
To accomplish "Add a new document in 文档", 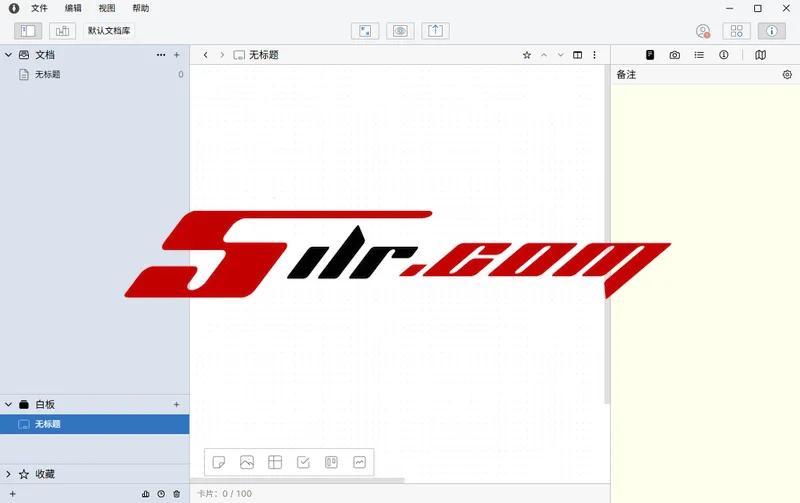I will 177,55.
